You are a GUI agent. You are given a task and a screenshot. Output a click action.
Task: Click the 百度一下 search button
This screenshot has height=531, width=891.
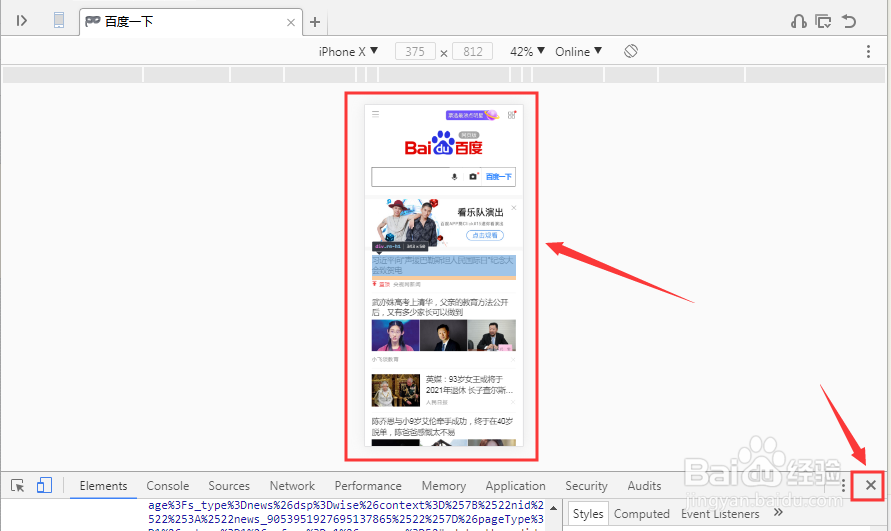[499, 177]
